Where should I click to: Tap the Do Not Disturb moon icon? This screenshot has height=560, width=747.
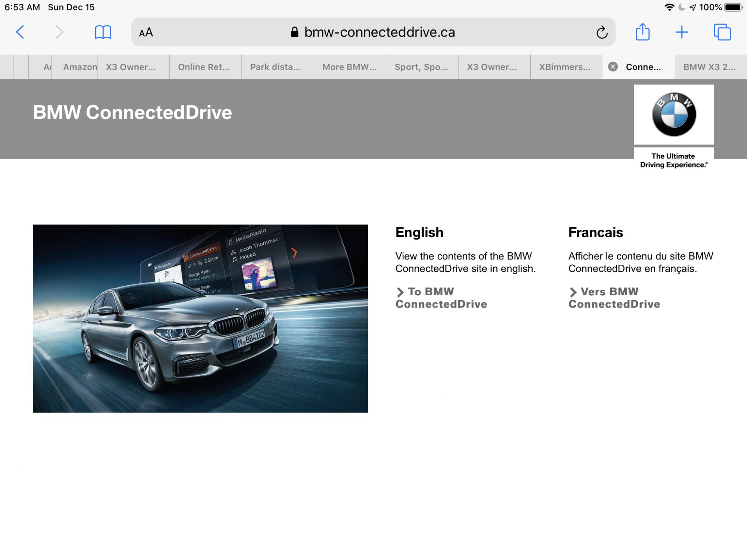coord(682,7)
